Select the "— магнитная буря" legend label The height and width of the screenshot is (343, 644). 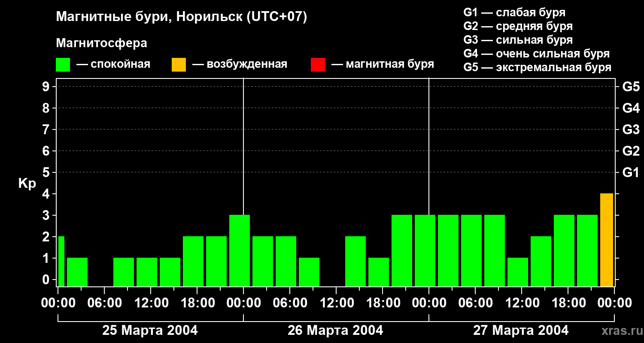(383, 64)
